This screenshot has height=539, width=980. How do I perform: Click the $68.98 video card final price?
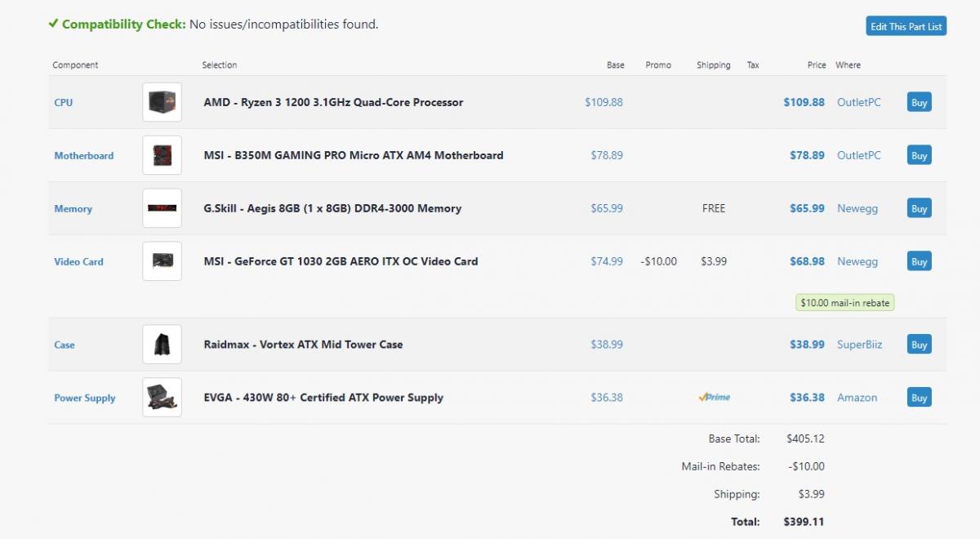point(807,261)
